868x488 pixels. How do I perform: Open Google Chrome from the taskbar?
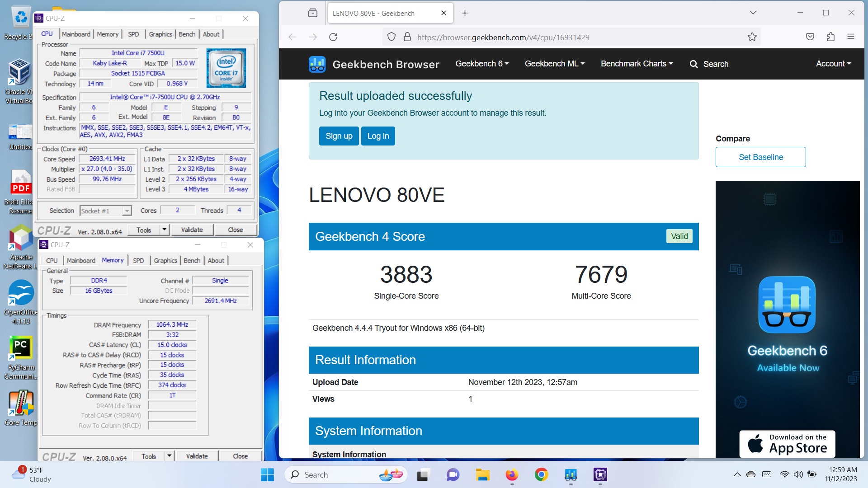tap(541, 475)
